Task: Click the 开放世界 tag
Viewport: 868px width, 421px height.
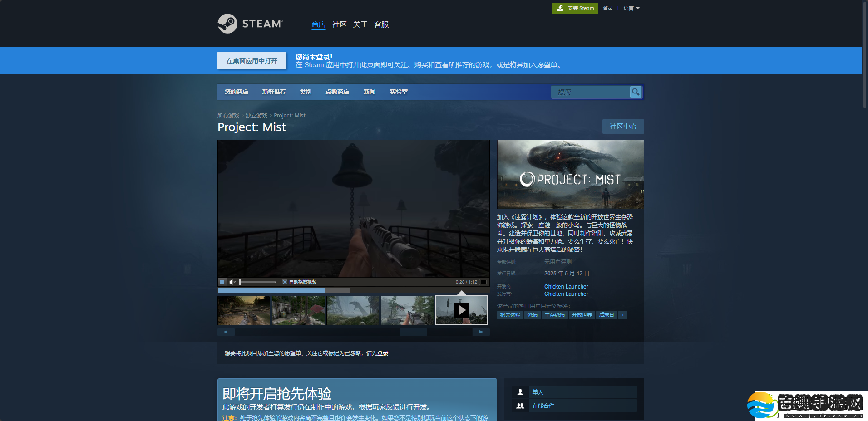Action: 582,315
